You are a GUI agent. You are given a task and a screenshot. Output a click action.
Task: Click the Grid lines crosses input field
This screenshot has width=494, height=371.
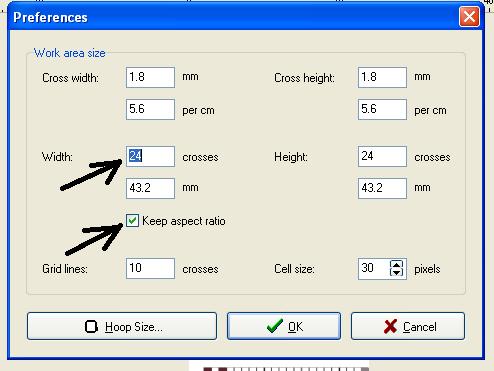coord(150,268)
